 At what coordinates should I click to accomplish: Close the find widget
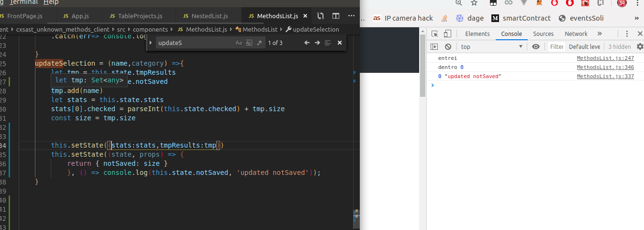click(x=340, y=43)
